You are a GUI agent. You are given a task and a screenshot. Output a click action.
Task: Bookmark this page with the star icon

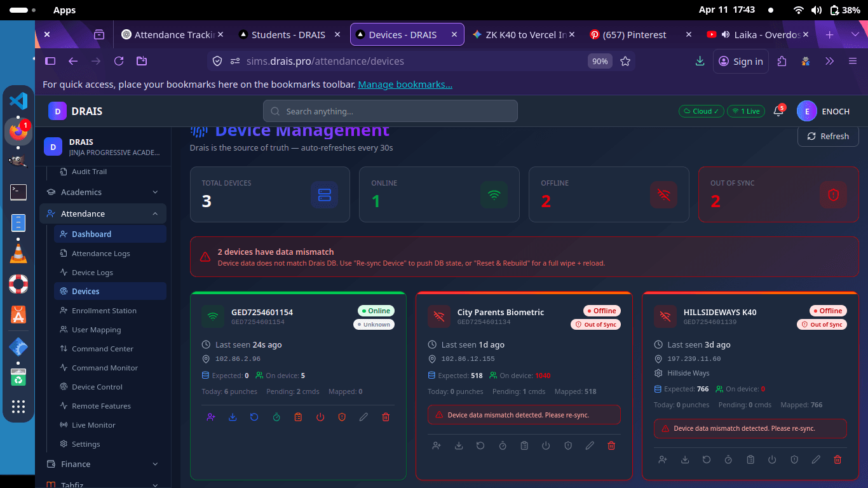[625, 61]
